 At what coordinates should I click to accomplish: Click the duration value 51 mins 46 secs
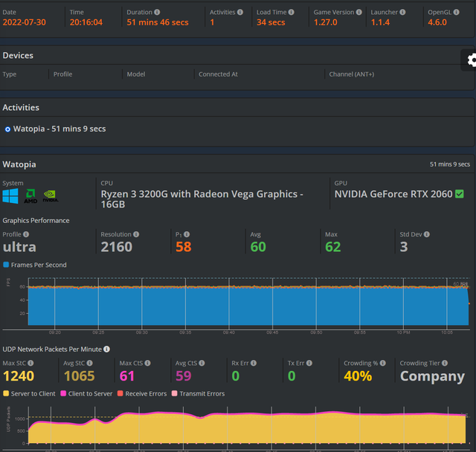click(x=158, y=22)
